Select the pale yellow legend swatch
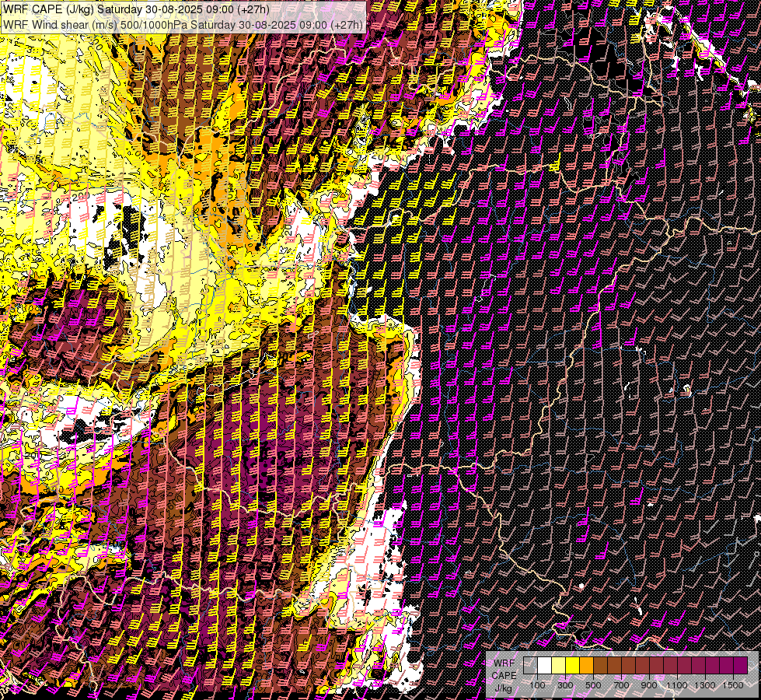This screenshot has width=761, height=700. pyautogui.click(x=559, y=666)
